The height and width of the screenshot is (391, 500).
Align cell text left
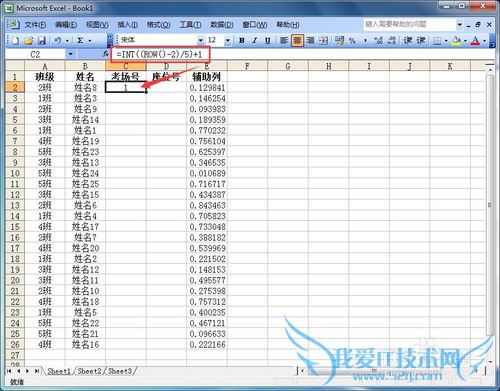284,40
